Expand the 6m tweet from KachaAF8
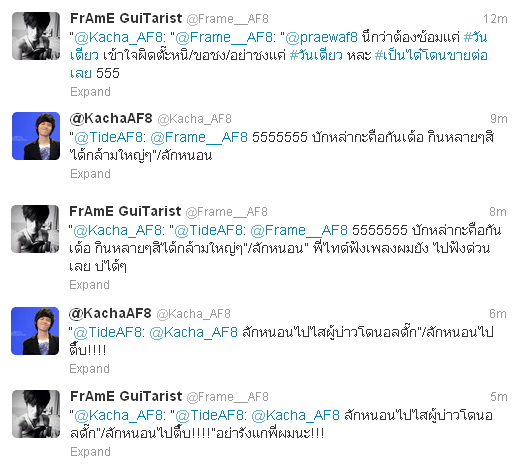 click(x=89, y=369)
